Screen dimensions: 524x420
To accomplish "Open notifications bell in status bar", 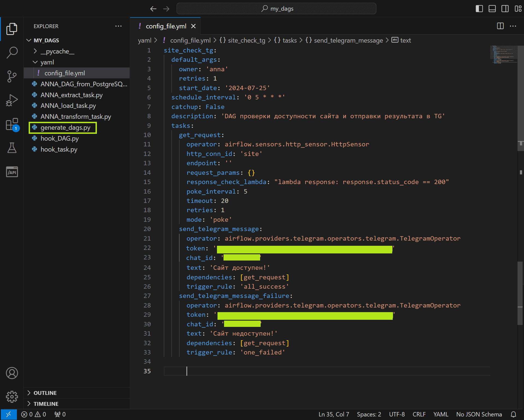I will [x=513, y=414].
